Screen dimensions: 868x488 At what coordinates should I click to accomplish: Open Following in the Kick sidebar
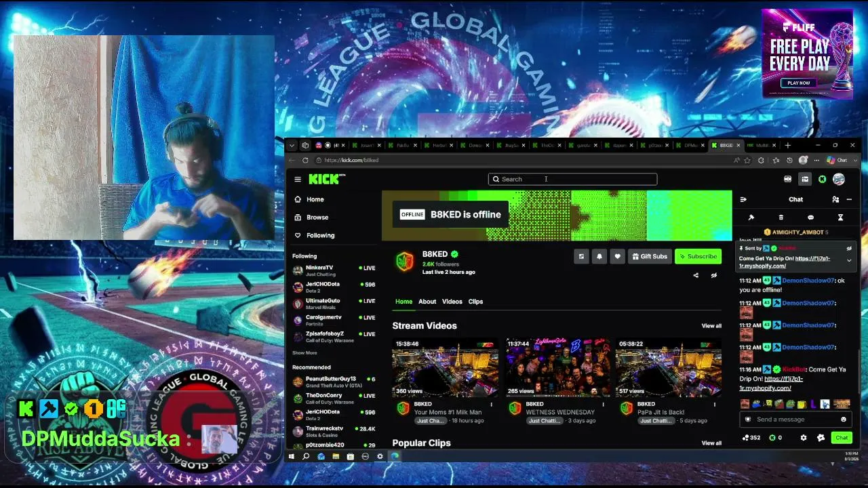314,235
